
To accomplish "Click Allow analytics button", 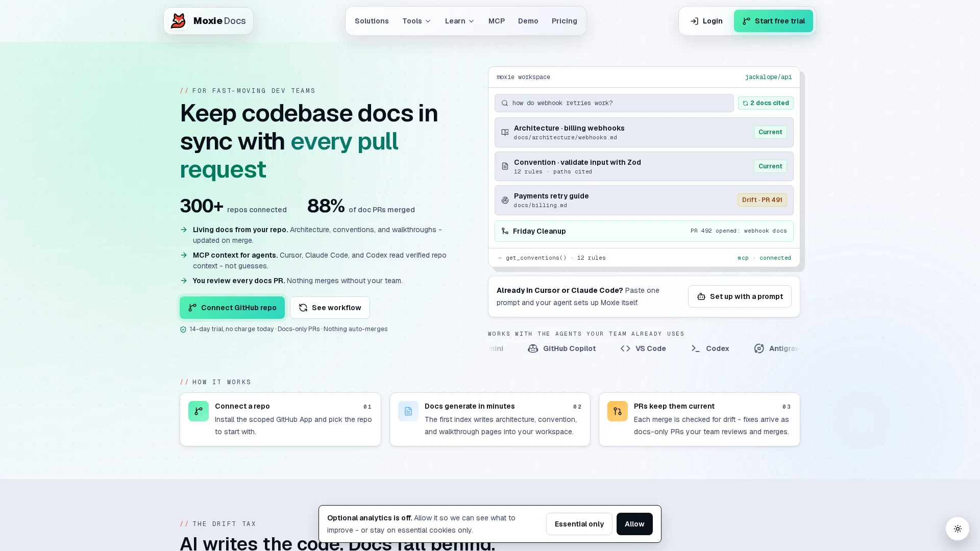I will click(634, 524).
